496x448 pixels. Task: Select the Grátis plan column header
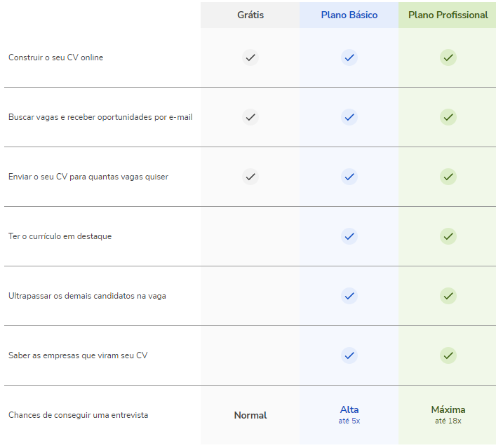pyautogui.click(x=250, y=15)
